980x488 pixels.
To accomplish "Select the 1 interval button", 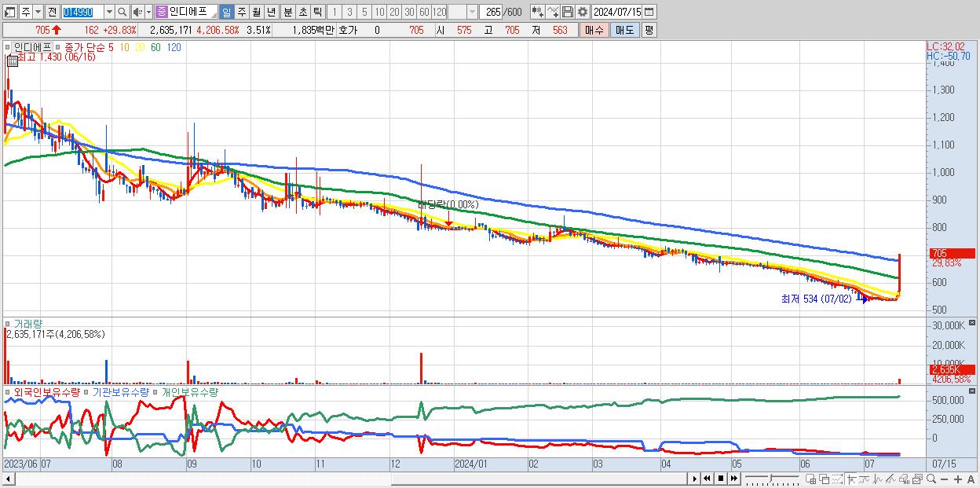I will tap(334, 12).
